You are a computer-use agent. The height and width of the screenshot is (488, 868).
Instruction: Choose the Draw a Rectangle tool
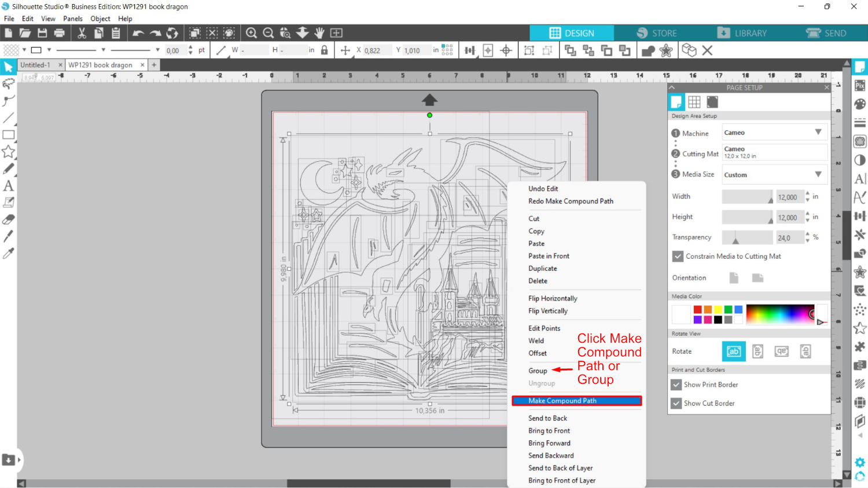pos(8,135)
